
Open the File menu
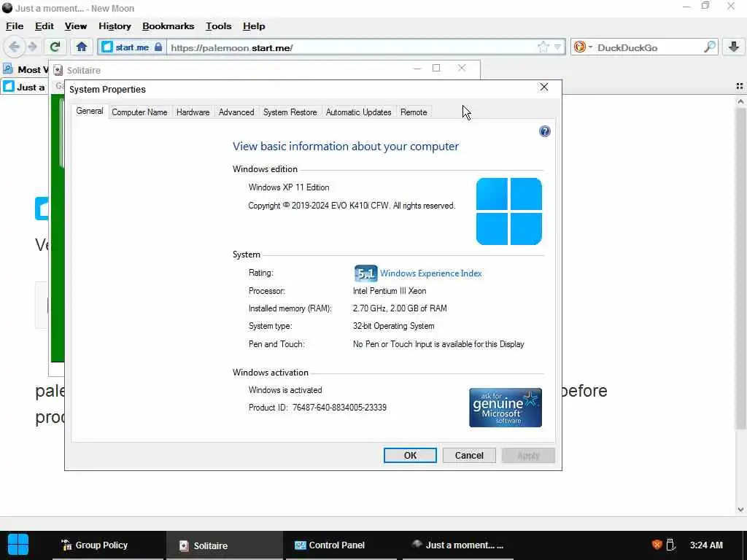tap(15, 26)
